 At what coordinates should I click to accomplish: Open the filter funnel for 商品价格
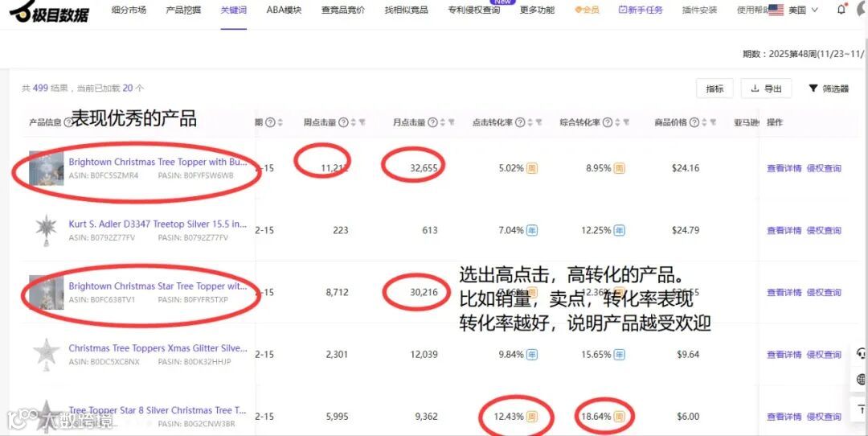tap(712, 122)
